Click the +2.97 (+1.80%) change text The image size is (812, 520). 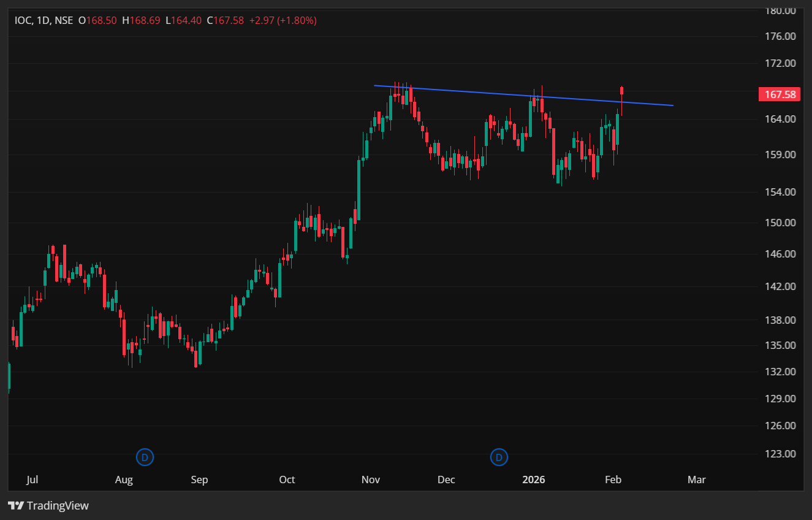point(282,20)
